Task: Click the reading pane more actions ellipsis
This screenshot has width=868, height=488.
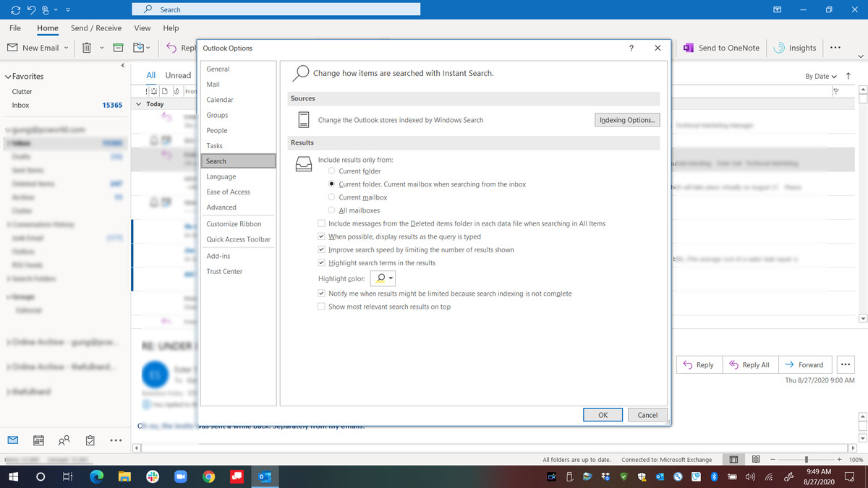Action: 845,364
